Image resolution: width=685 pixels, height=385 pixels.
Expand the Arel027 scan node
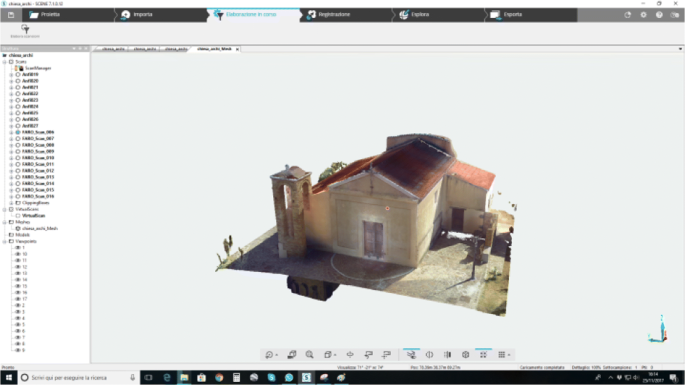click(11, 126)
